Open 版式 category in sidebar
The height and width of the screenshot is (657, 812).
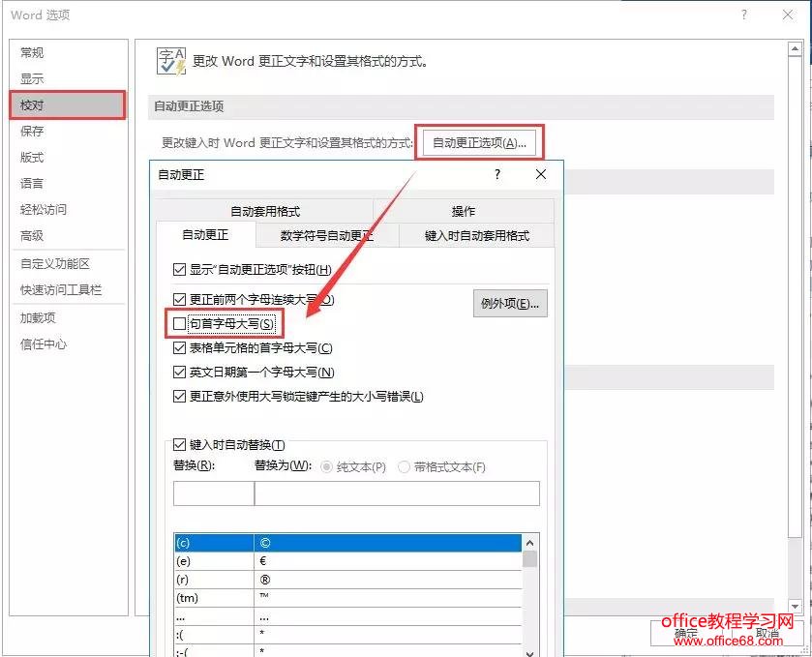coord(32,157)
